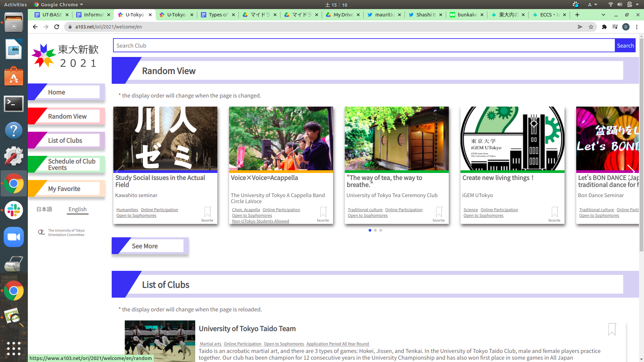This screenshot has width=644, height=362.
Task: Switch to the Shashi B tab
Action: tap(426, 15)
